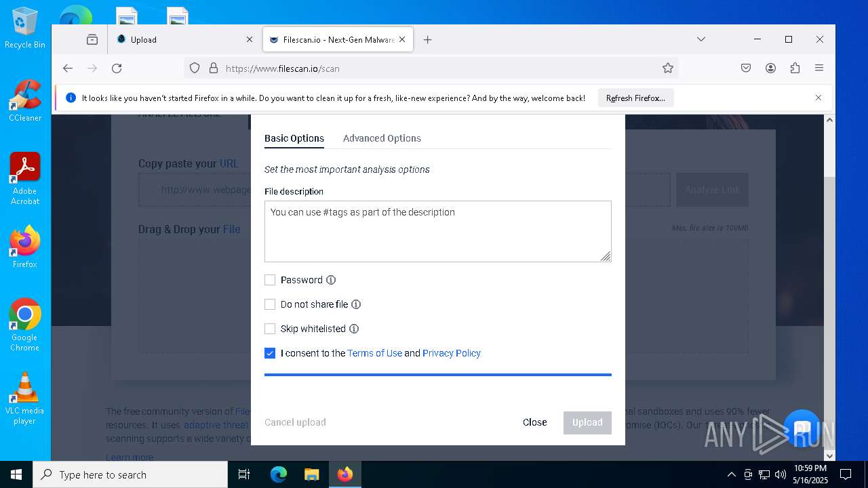Show info about Password option
The image size is (868, 488).
pos(331,280)
